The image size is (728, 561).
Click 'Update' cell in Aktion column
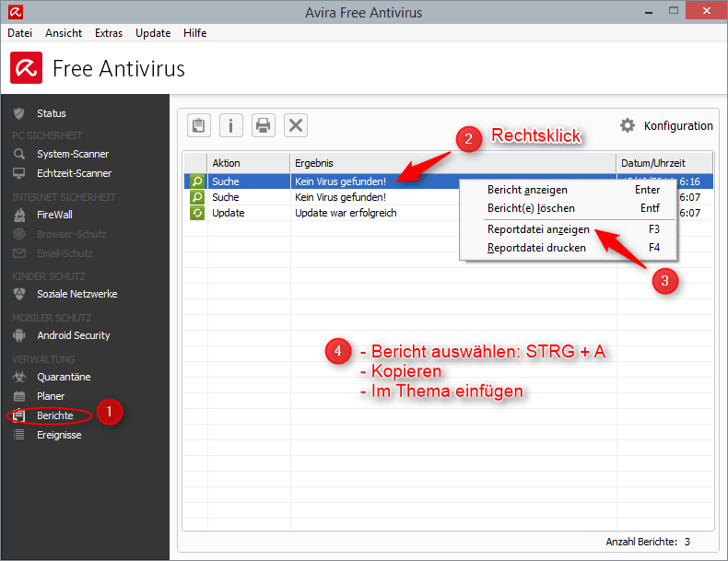tap(228, 213)
